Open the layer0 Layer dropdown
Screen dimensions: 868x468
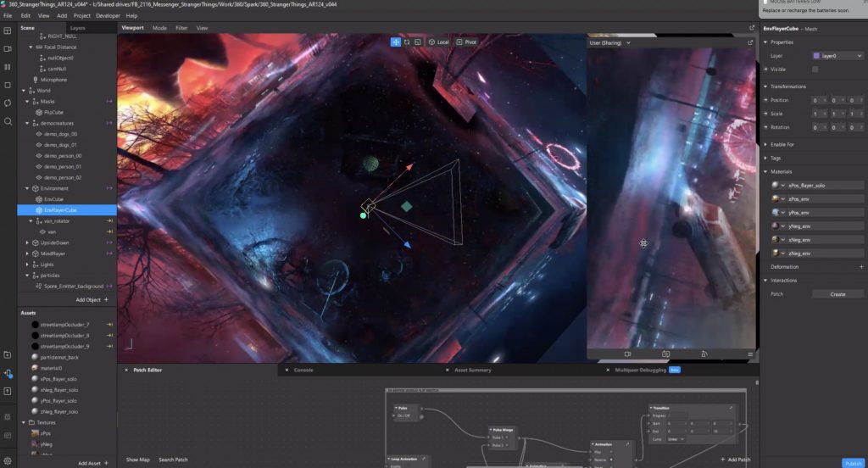(837, 56)
